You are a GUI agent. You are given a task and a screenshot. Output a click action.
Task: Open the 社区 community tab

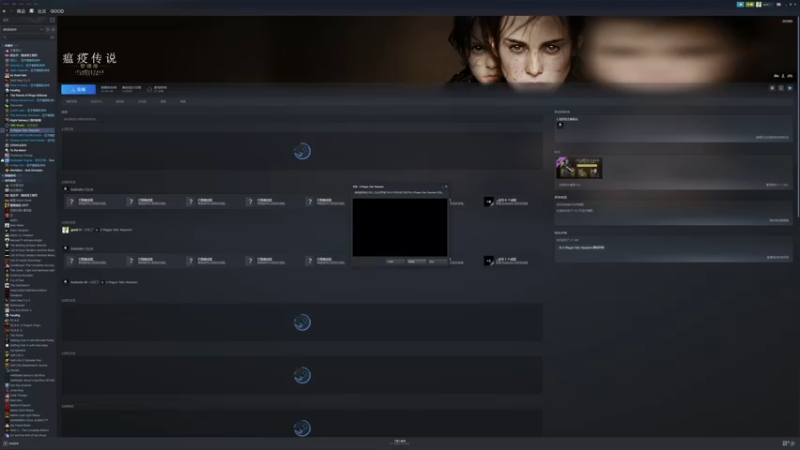[x=42, y=11]
